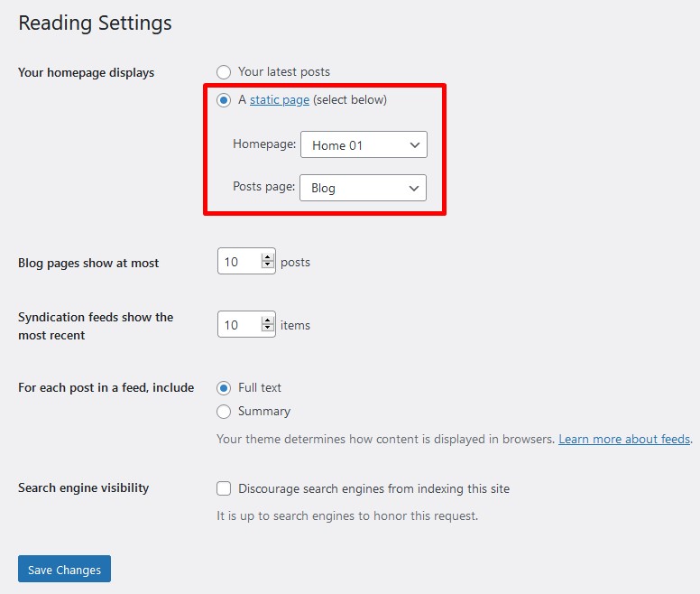Image resolution: width=700 pixels, height=594 pixels.
Task: Focus the syndication feeds items number field
Action: [238, 325]
